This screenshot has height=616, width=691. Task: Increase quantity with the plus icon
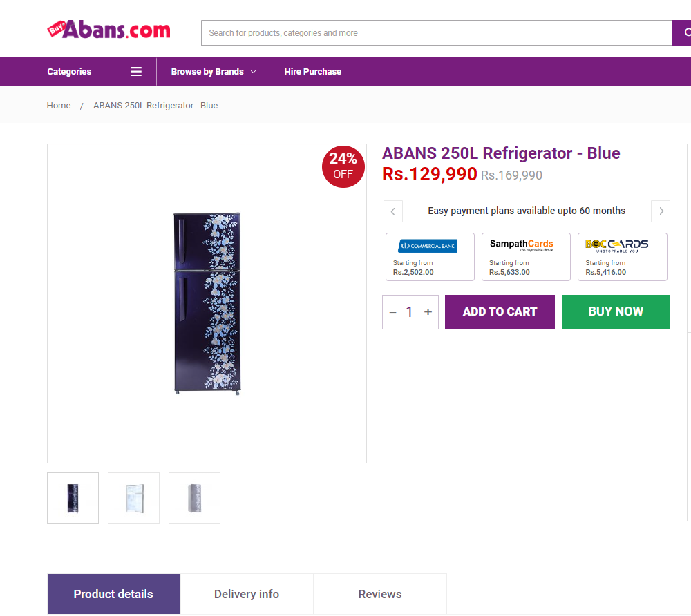tap(428, 312)
